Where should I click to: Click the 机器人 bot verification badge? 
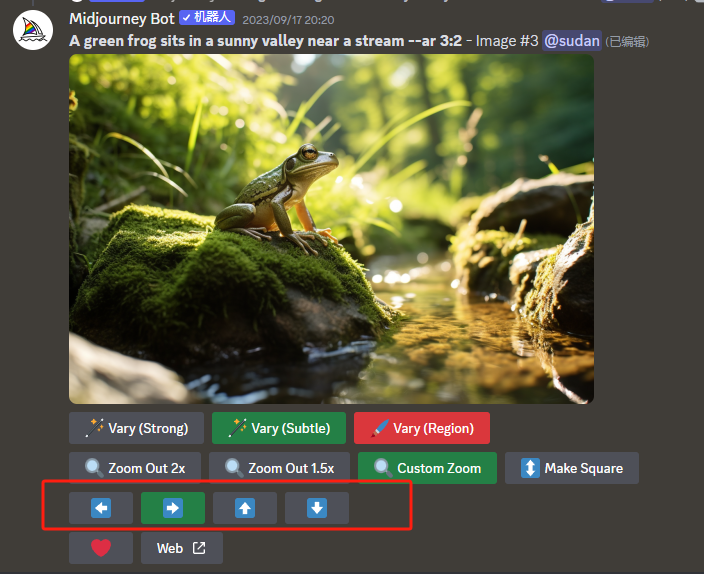tap(207, 19)
